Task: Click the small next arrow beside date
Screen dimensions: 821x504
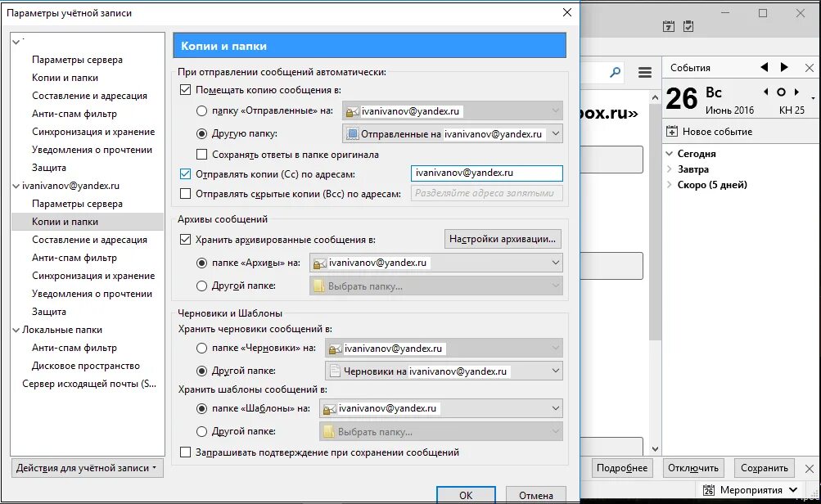Action: 796,92
